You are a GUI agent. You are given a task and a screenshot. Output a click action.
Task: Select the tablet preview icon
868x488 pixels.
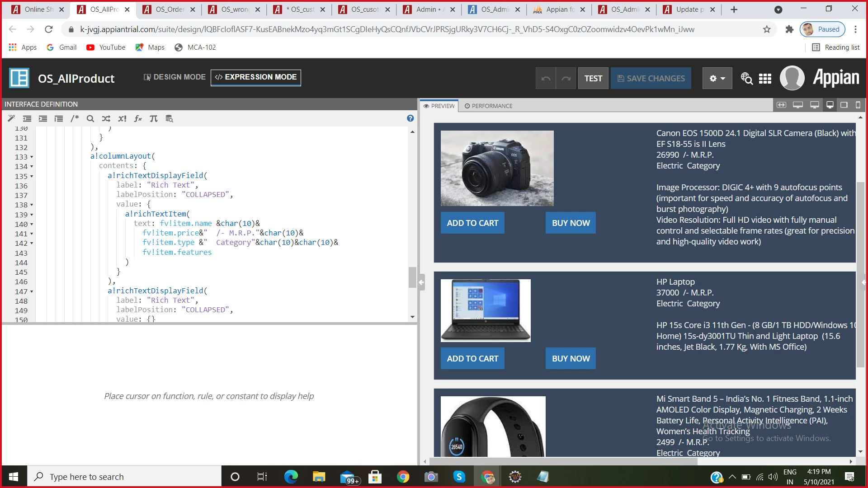(844, 105)
